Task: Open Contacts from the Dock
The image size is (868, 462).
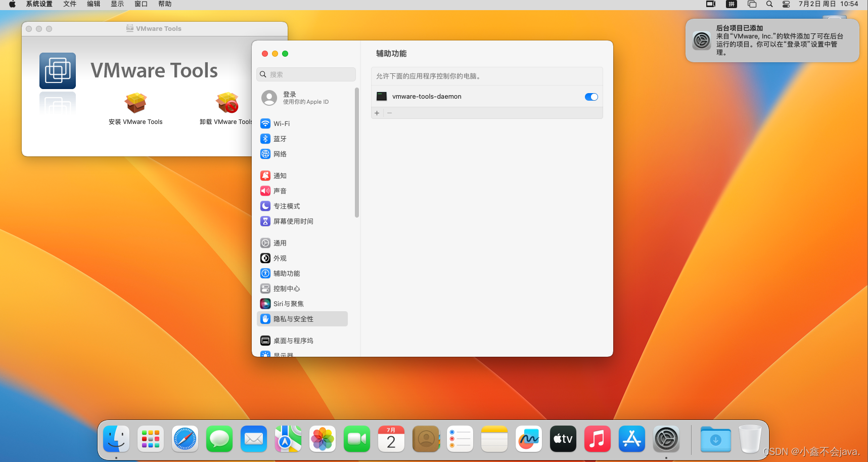Action: pos(426,439)
